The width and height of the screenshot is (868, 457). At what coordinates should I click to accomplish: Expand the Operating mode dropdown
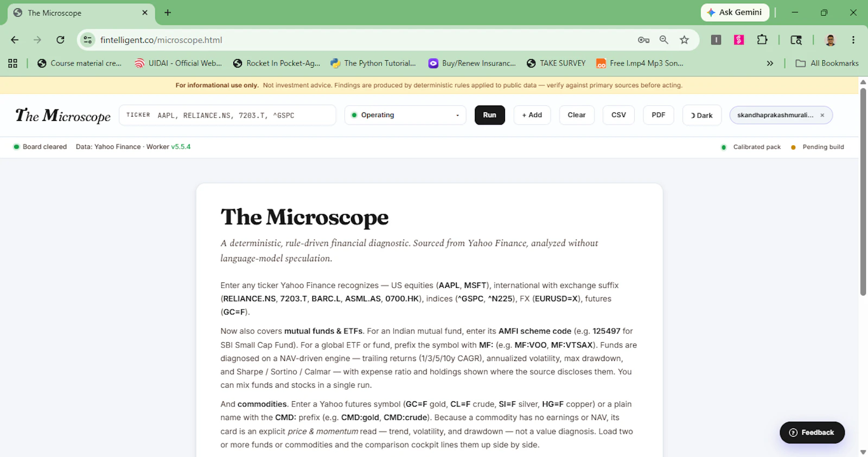pos(405,115)
